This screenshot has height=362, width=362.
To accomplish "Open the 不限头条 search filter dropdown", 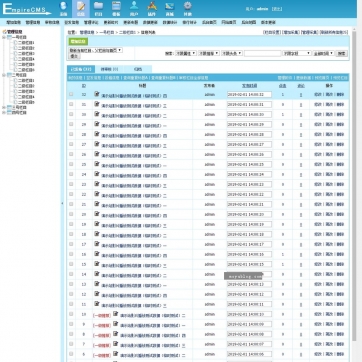I will click(232, 53).
